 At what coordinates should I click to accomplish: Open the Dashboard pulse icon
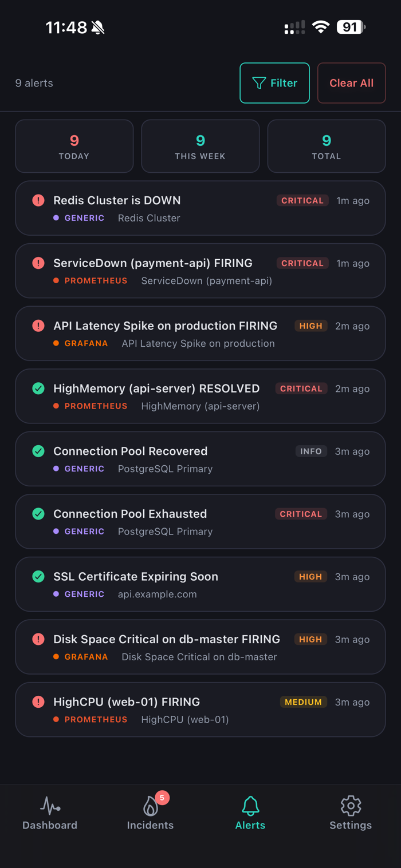click(x=50, y=806)
